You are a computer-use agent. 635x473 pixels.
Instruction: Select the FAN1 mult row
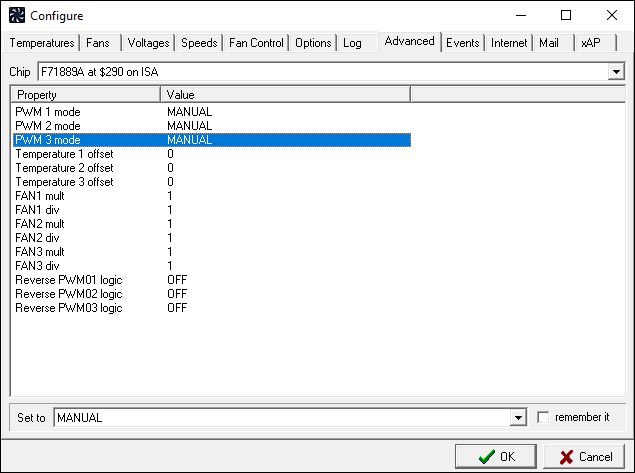click(x=212, y=196)
